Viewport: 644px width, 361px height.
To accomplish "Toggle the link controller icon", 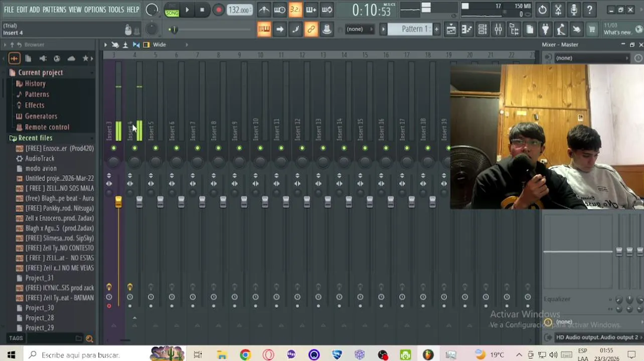I will click(x=311, y=29).
